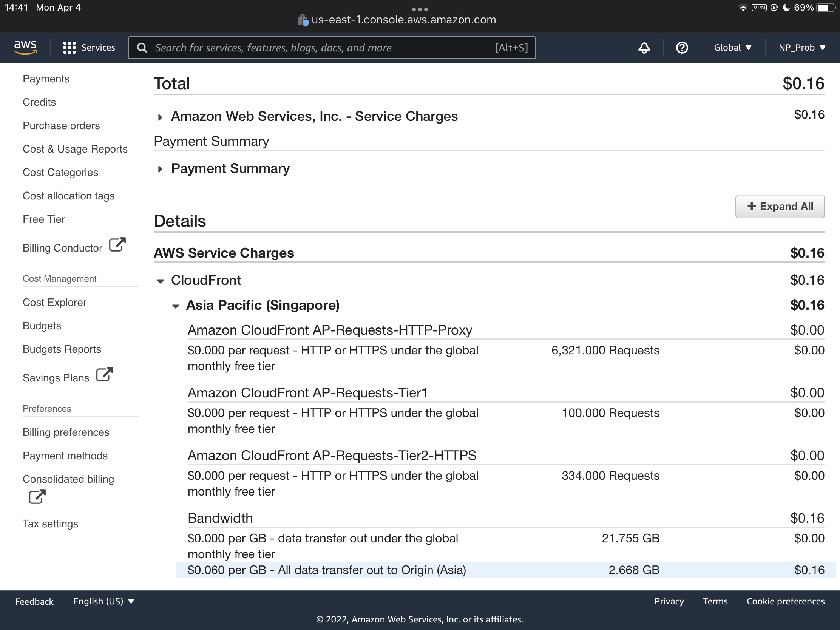Open Savings Plans external link icon
This screenshot has height=630, width=840.
point(104,374)
